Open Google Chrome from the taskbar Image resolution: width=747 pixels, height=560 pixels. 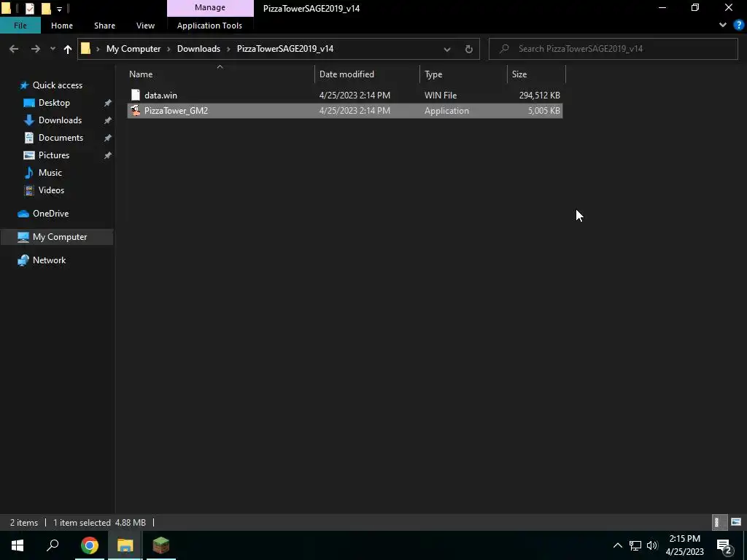pos(90,545)
